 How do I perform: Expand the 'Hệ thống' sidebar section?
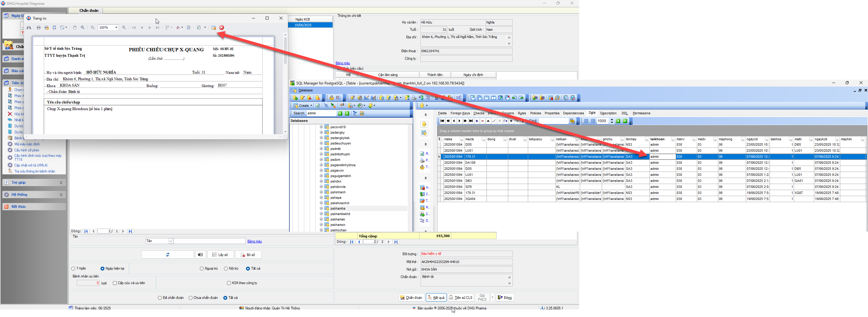(61, 195)
